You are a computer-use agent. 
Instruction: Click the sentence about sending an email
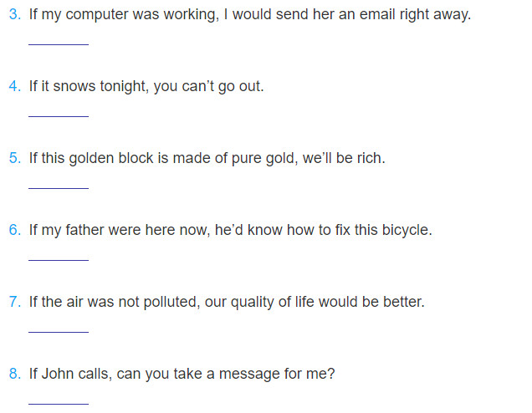pos(249,15)
